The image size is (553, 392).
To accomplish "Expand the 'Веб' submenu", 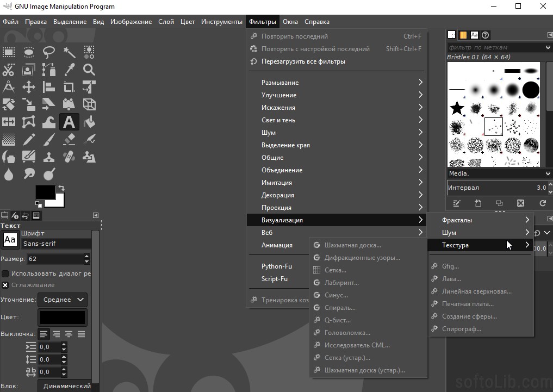I will 337,233.
